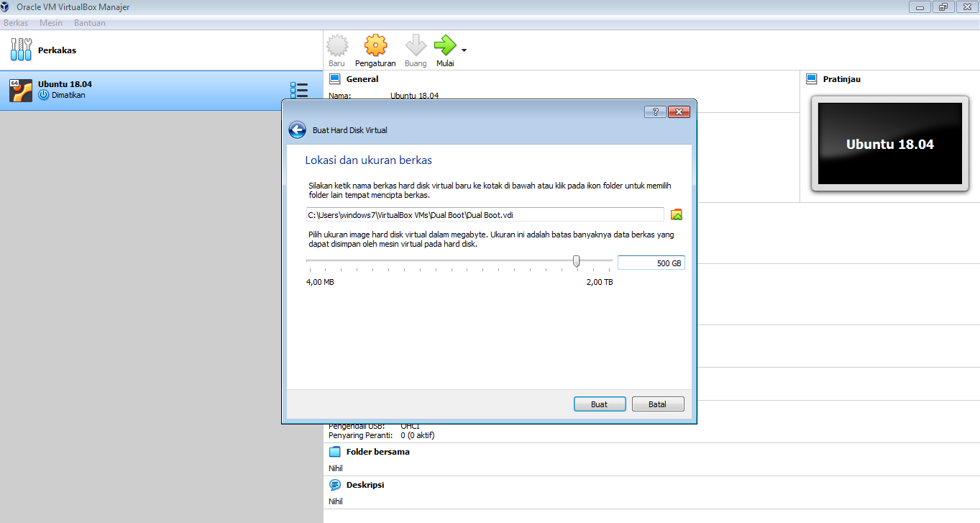Click the back arrow in the wizard
Viewport: 980px width, 523px height.
coord(297,129)
